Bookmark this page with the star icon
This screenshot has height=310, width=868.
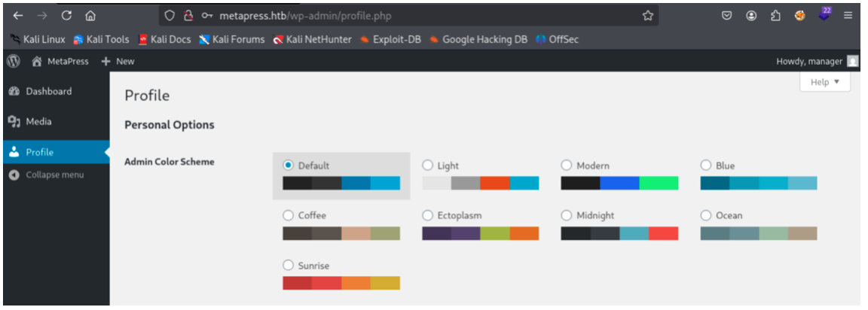click(648, 16)
